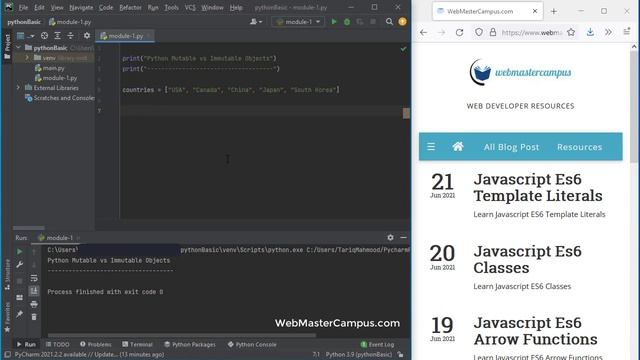Open Javascript Es6 Arrow Functions article
The image size is (640, 360).
click(x=536, y=331)
